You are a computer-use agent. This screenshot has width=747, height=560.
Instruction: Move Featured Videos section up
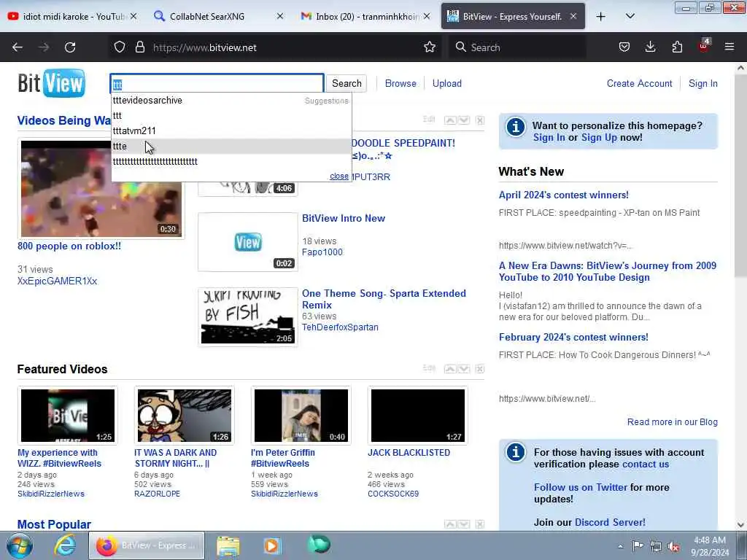click(449, 368)
